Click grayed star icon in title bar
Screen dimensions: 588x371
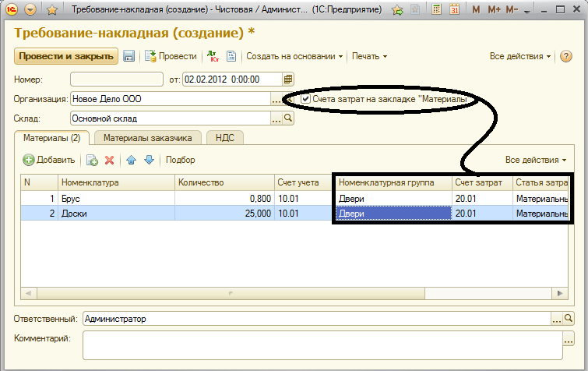click(415, 10)
